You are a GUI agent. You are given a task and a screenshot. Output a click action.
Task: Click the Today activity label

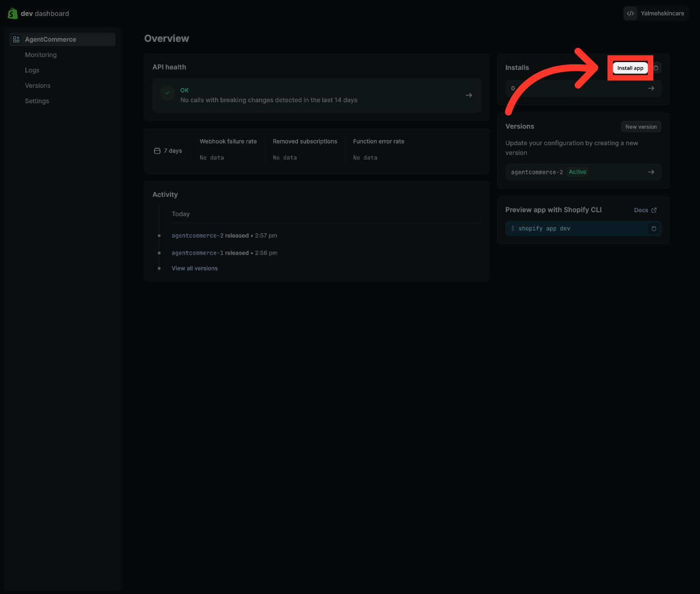point(181,214)
